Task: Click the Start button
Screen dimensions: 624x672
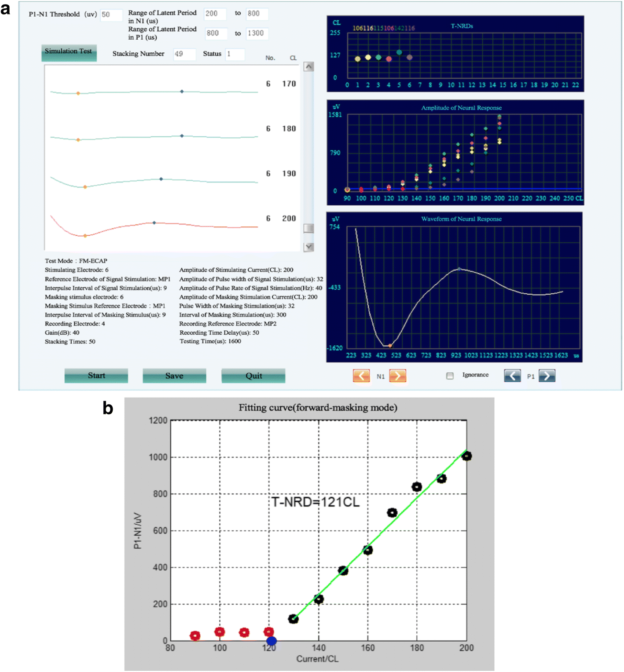Action: (x=96, y=376)
